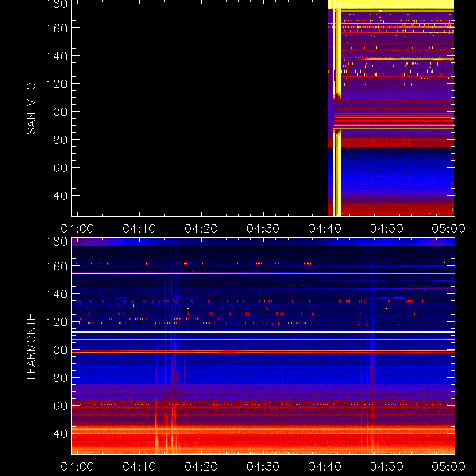Click 04:10 time label under Learmonth plot

coord(139,466)
